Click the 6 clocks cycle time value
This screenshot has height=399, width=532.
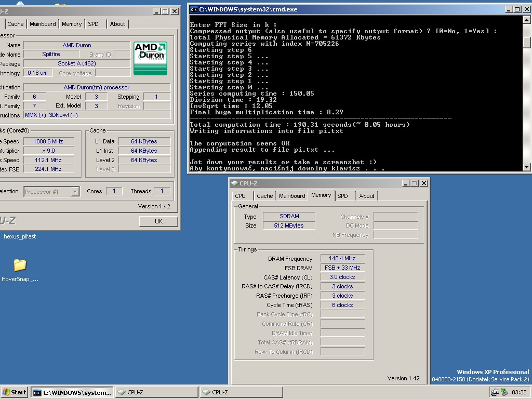coord(342,305)
